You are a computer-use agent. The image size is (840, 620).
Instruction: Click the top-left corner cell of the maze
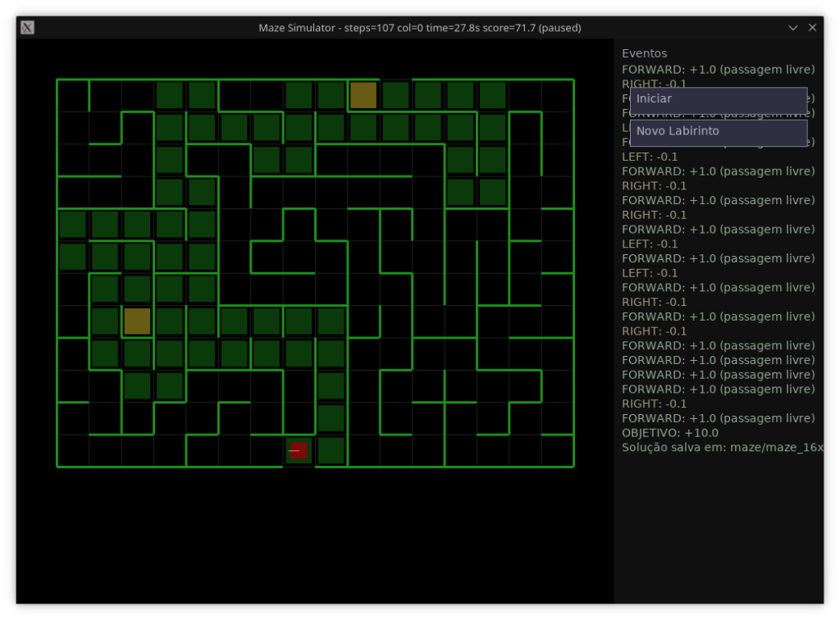pos(73,95)
